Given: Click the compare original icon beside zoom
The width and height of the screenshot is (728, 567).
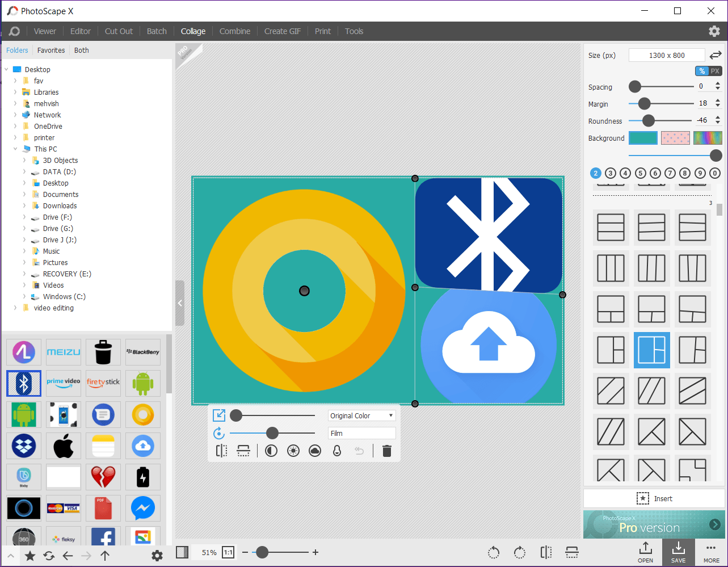Looking at the screenshot, I should click(182, 552).
